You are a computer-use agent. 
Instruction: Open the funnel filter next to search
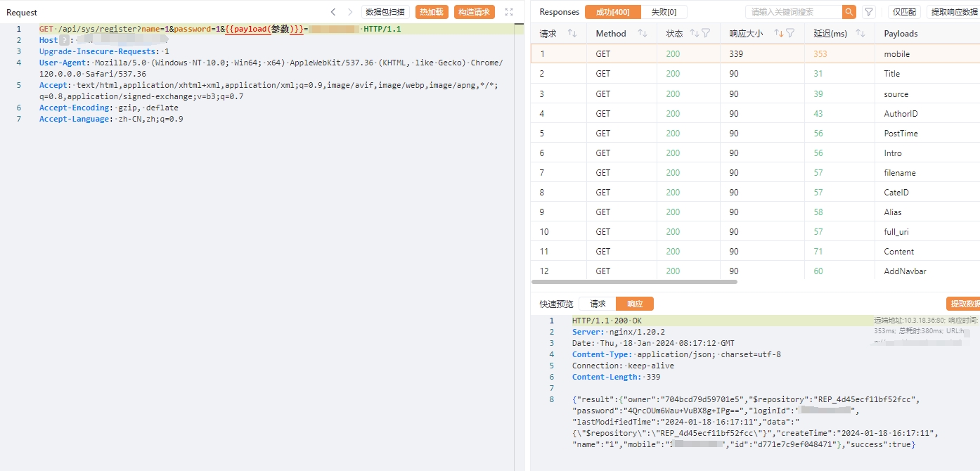pos(869,12)
